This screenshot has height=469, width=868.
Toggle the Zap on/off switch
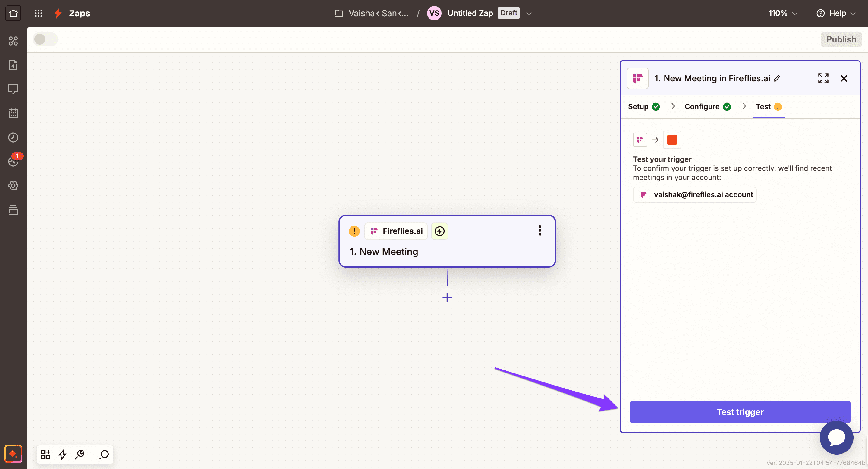pos(45,39)
